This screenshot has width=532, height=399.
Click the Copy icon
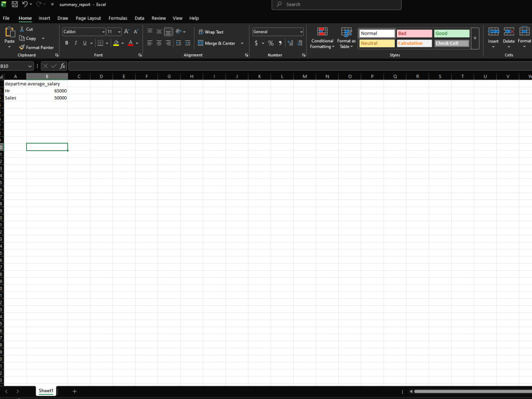[x=22, y=38]
